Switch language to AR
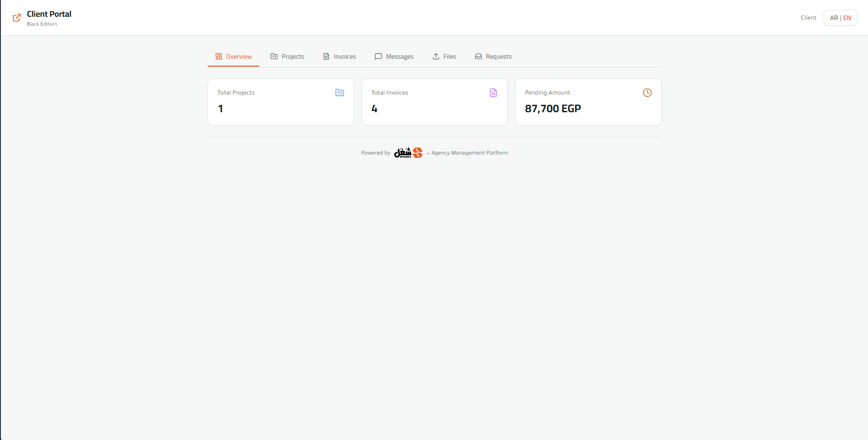The width and height of the screenshot is (868, 440). point(834,18)
